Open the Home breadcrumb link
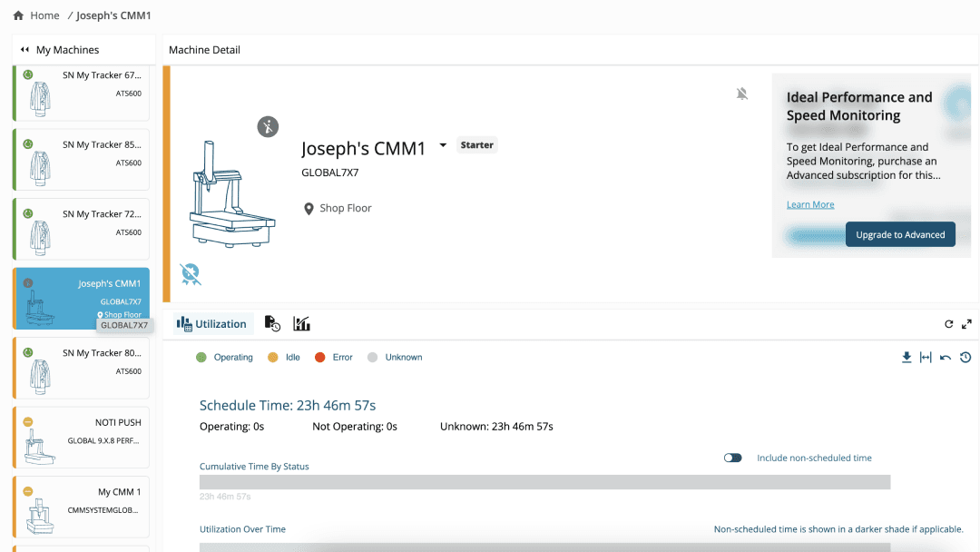The image size is (980, 552). [x=45, y=15]
